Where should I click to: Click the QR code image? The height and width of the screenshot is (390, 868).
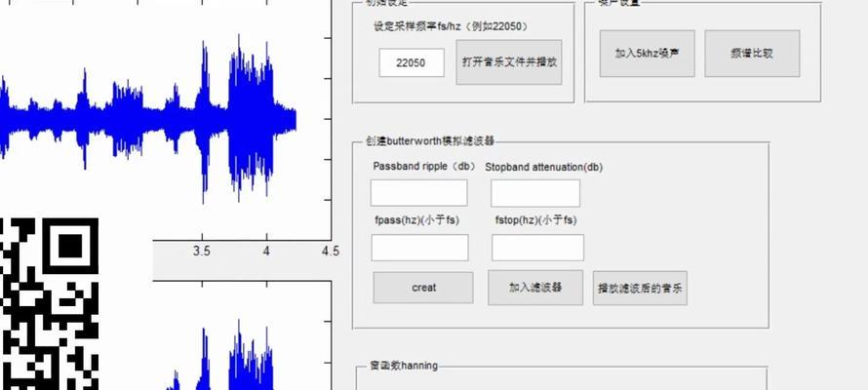click(x=50, y=303)
